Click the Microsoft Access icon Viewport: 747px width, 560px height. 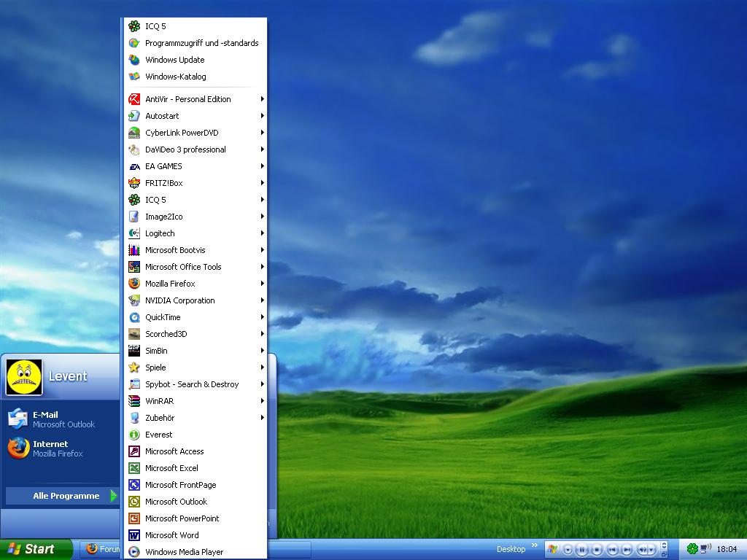point(134,451)
